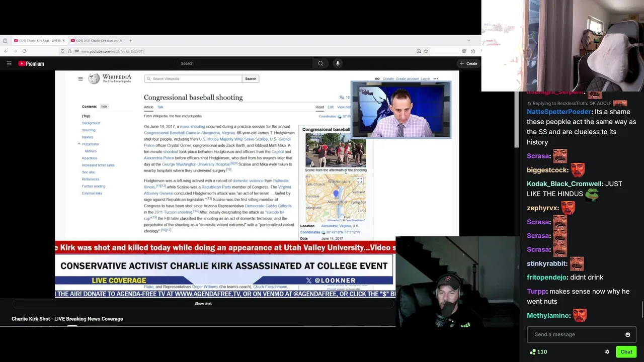Click the YouTube Premium logo

point(31,63)
